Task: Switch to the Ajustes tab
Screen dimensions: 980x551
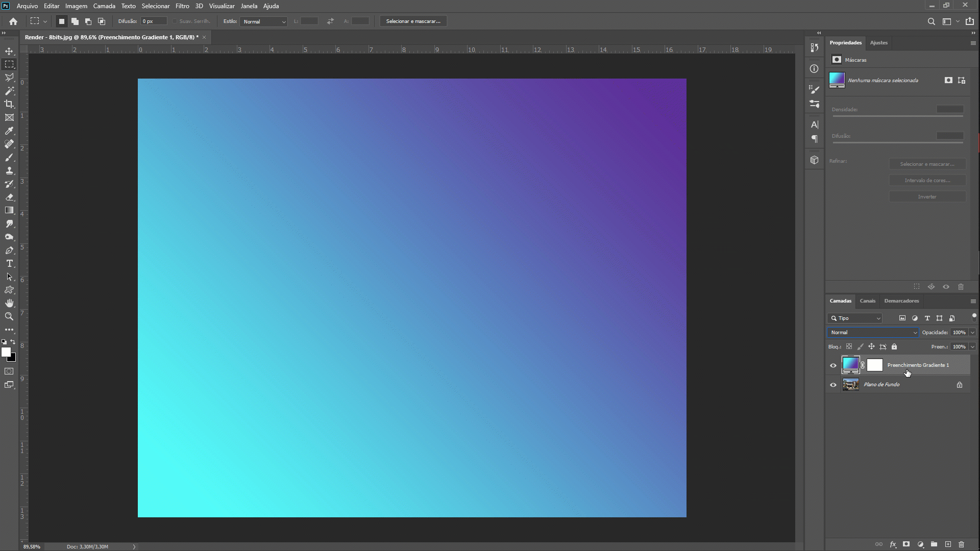Action: (878, 43)
